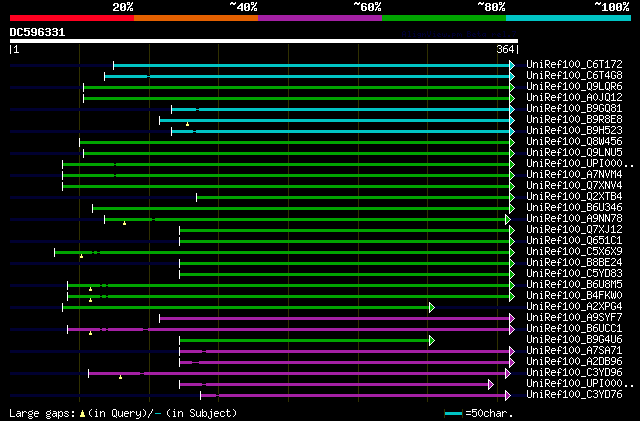640x421 pixels.
Task: Open the UniRef100_B9GQ81 subject label
Action: coord(574,109)
